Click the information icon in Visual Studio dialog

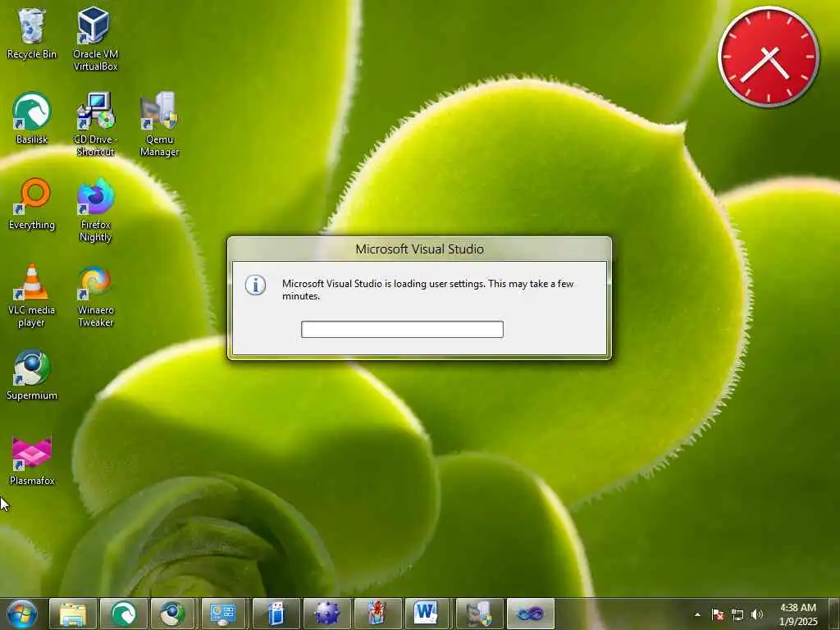click(x=256, y=285)
